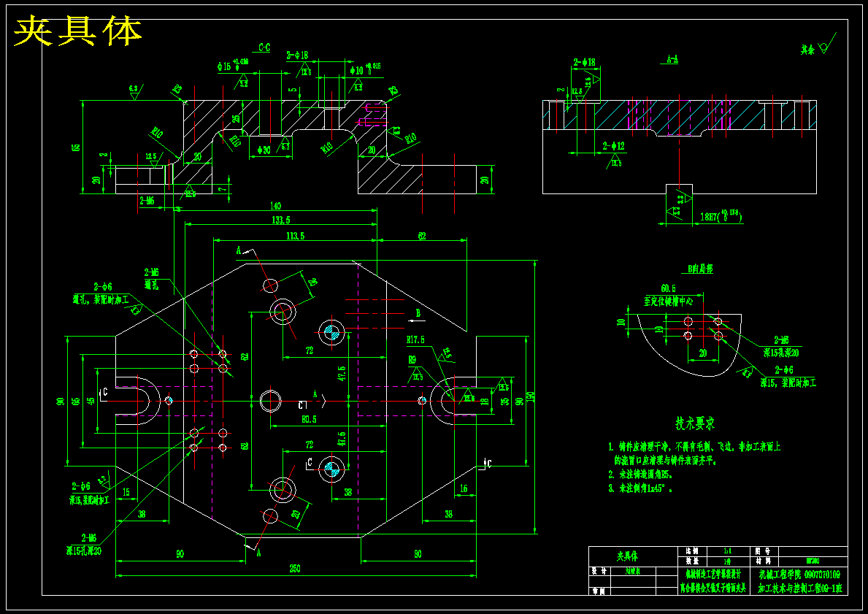Click the 2-φ12 hole callout
868x614 pixels.
click(613, 146)
